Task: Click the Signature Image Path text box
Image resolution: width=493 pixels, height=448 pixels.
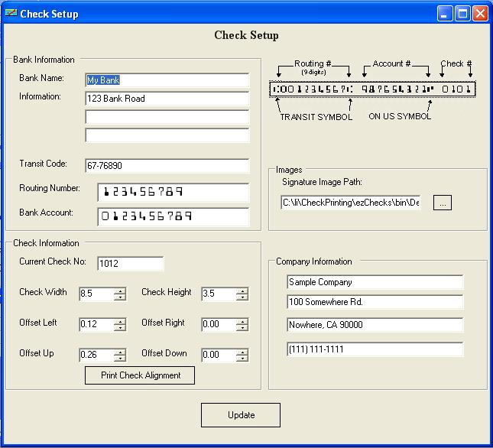Action: point(350,203)
